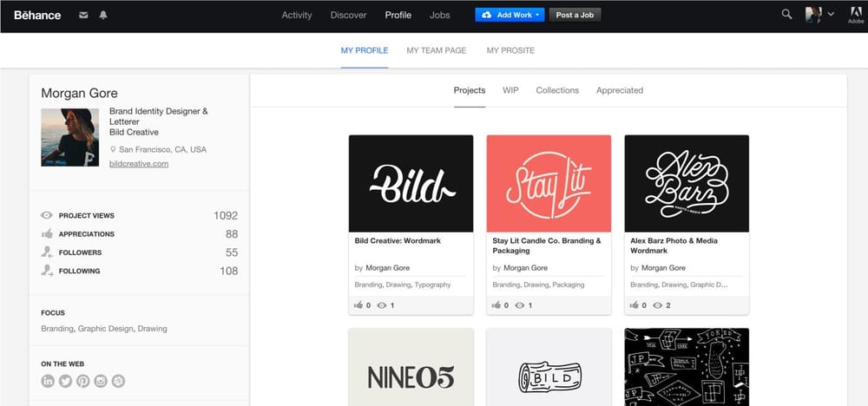Screen dimensions: 868x406
Task: Switch to My ProSite tab
Action: tap(510, 50)
